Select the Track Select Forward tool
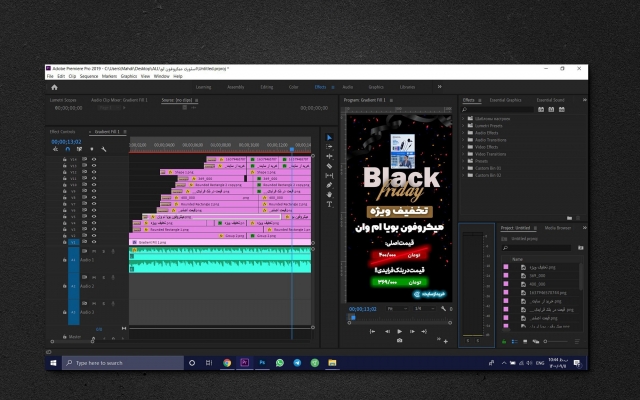 tap(329, 147)
